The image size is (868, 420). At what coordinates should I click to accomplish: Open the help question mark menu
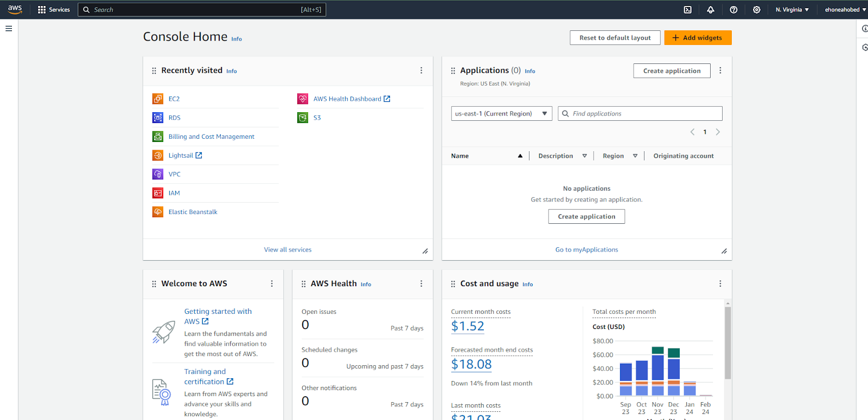coord(733,10)
